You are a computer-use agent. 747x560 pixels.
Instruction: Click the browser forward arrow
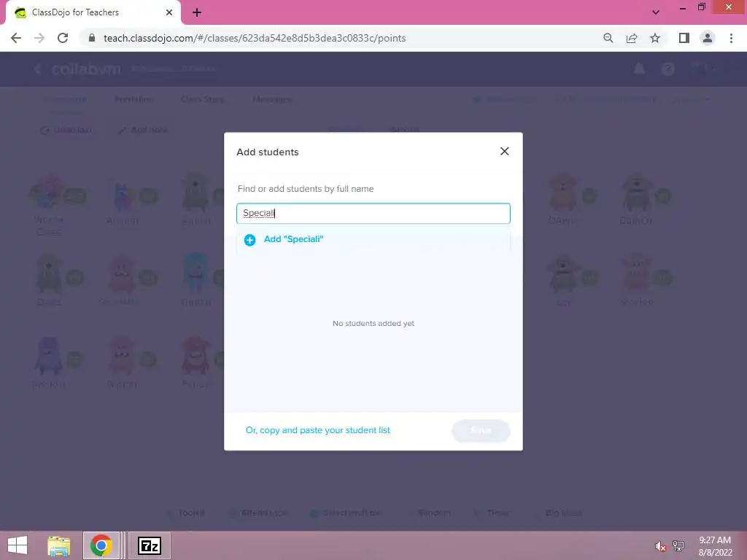point(39,38)
